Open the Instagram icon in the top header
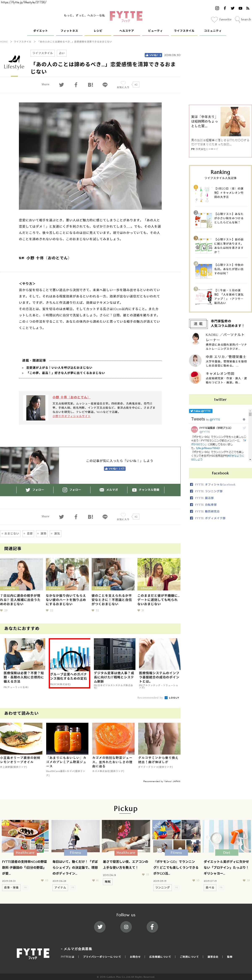The width and height of the screenshot is (252, 980). click(217, 8)
